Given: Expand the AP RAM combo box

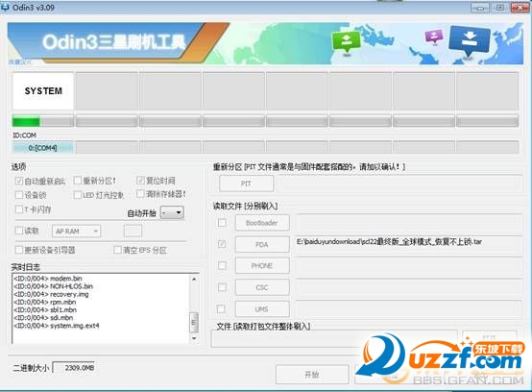Looking at the screenshot, I should (76, 232).
